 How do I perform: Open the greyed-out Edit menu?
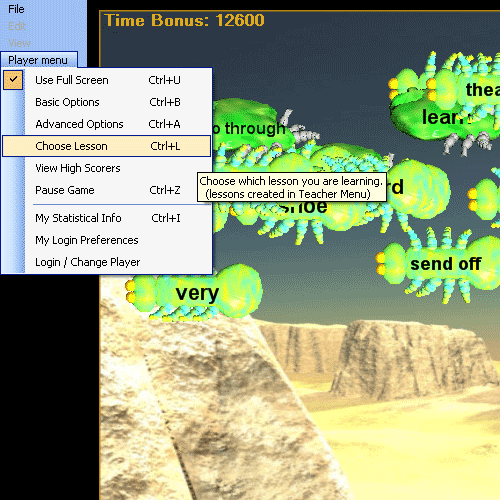coord(17,26)
